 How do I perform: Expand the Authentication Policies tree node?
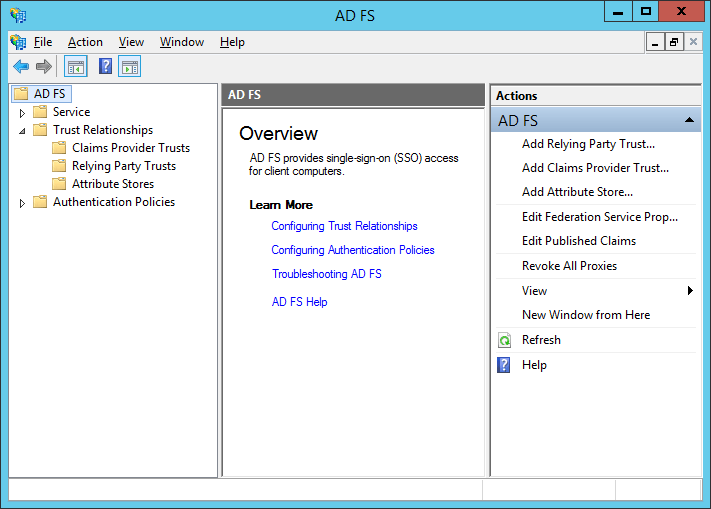pyautogui.click(x=22, y=203)
